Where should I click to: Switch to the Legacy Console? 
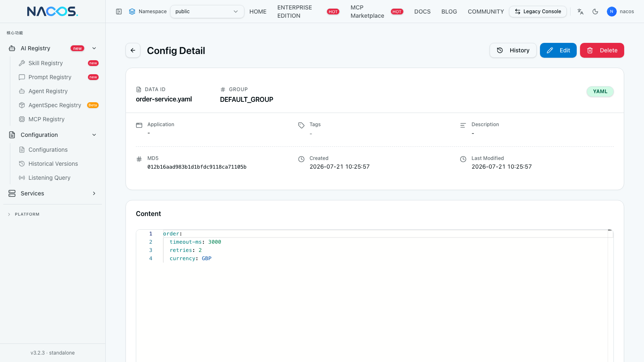coord(538,12)
